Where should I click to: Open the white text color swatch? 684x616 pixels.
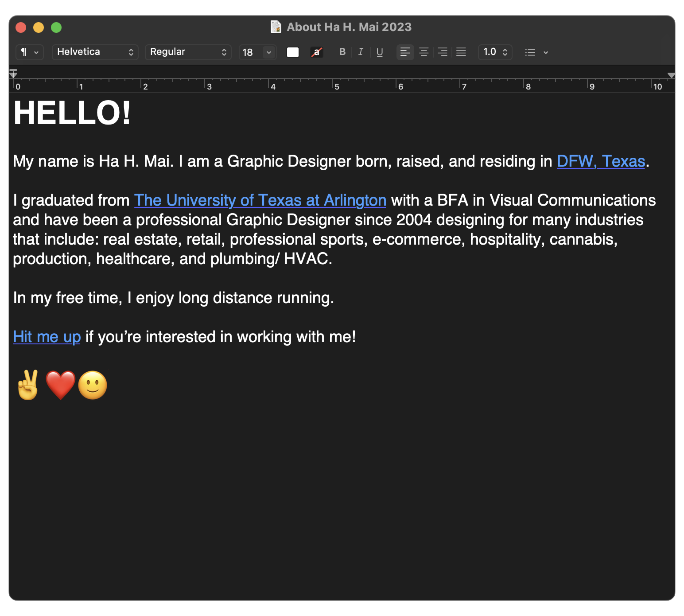click(x=293, y=52)
